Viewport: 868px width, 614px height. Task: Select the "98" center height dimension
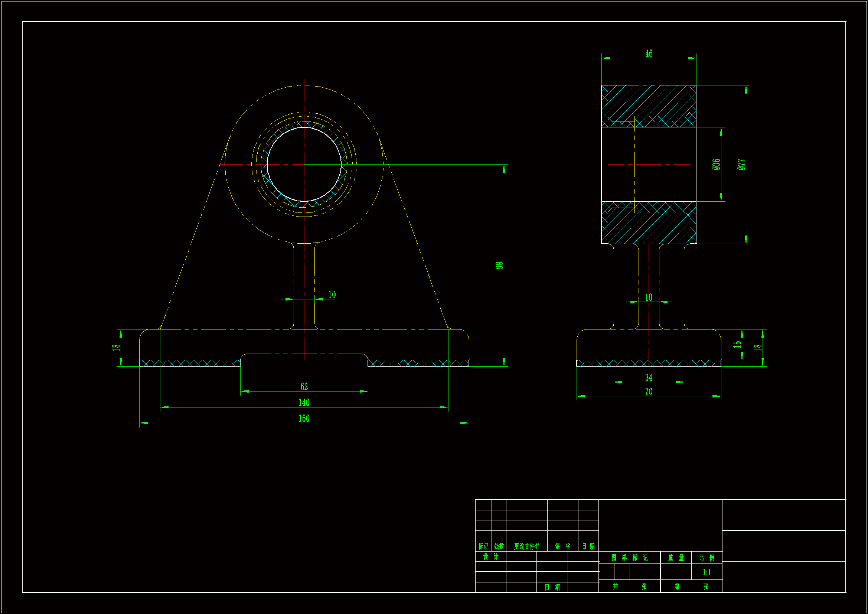click(x=499, y=265)
